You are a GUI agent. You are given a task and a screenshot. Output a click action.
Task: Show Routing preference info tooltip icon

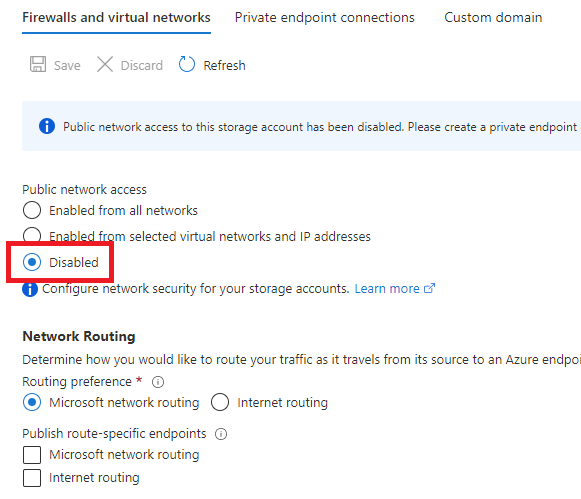pyautogui.click(x=158, y=382)
